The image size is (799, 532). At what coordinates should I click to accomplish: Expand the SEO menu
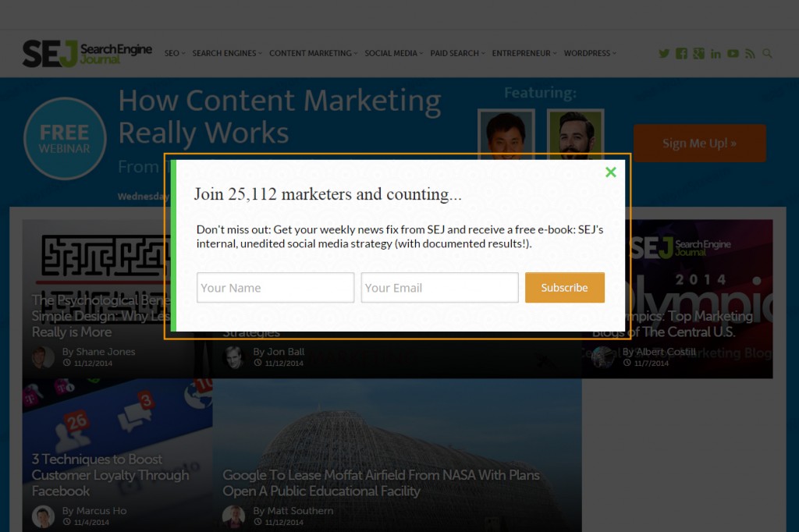tap(175, 53)
